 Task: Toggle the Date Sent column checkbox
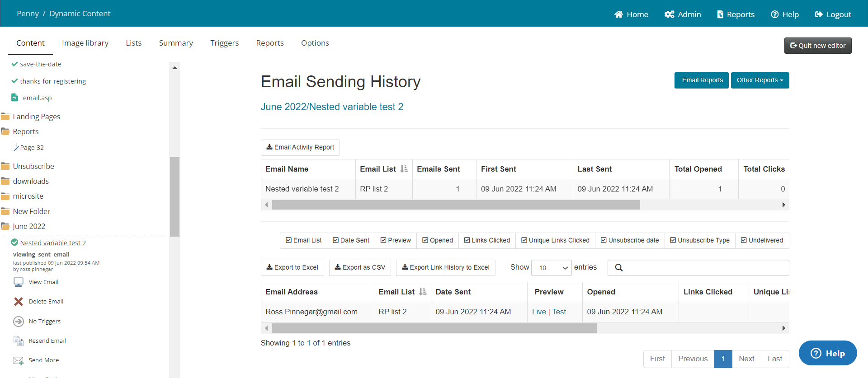[x=351, y=240]
